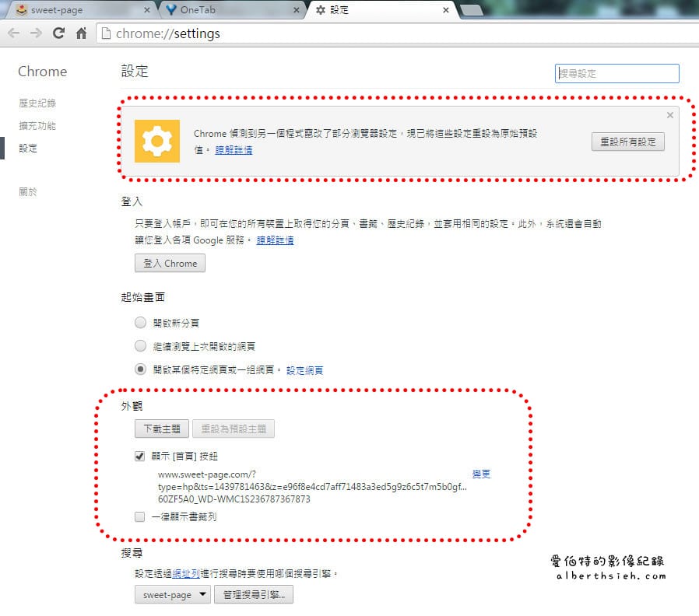Open a new tab with the blank tab button
699x616 pixels.
472,10
